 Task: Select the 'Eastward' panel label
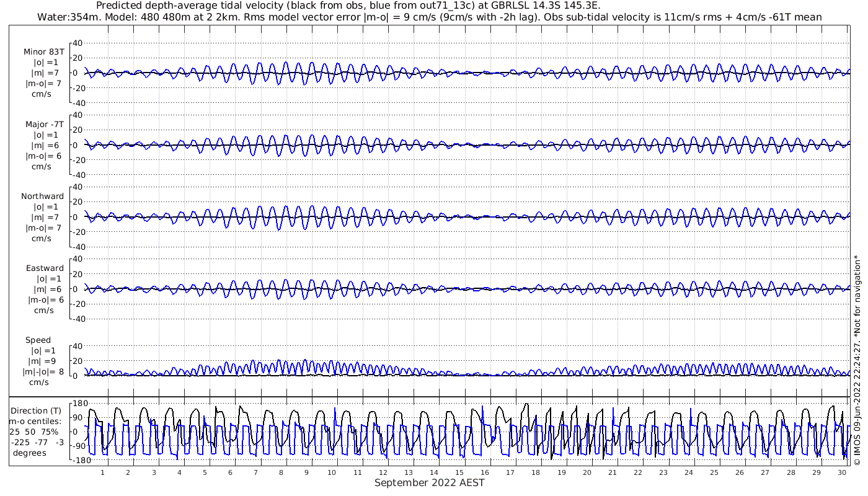pos(45,268)
